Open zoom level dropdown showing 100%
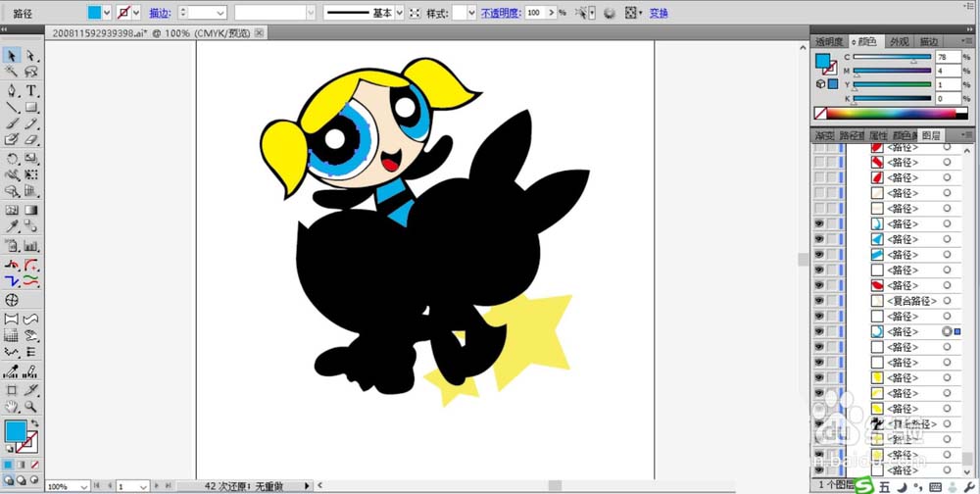980x494 pixels. tap(84, 486)
